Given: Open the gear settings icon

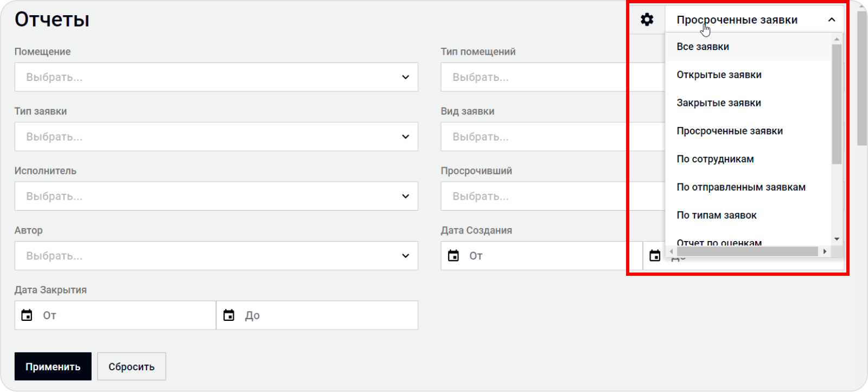Looking at the screenshot, I should point(647,20).
